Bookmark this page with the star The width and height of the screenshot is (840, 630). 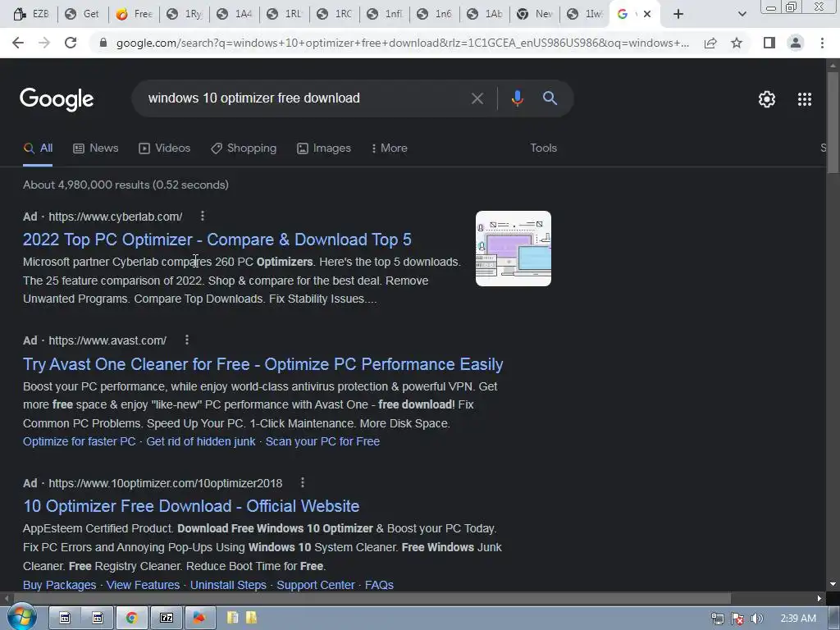(737, 43)
